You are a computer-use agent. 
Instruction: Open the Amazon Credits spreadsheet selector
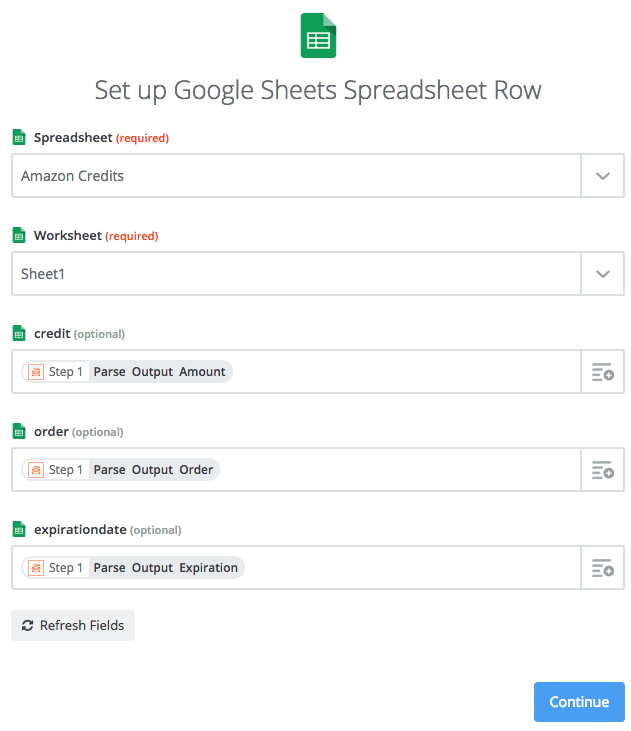[296, 176]
